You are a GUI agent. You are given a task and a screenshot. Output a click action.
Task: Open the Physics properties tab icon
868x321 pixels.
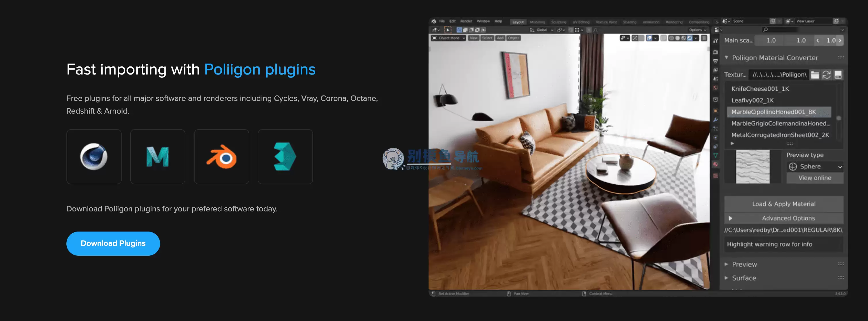pyautogui.click(x=715, y=137)
